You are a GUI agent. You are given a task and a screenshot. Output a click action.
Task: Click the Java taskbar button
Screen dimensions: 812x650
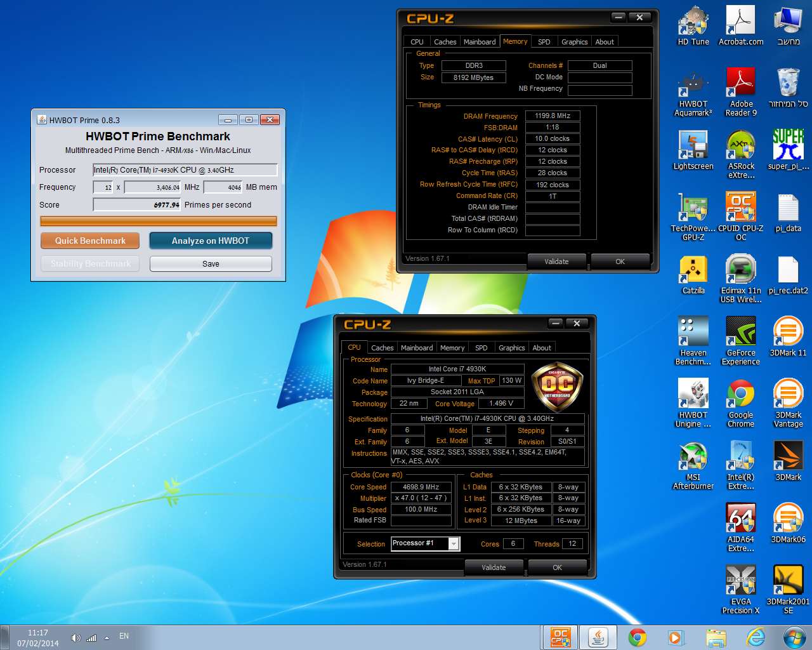click(598, 637)
